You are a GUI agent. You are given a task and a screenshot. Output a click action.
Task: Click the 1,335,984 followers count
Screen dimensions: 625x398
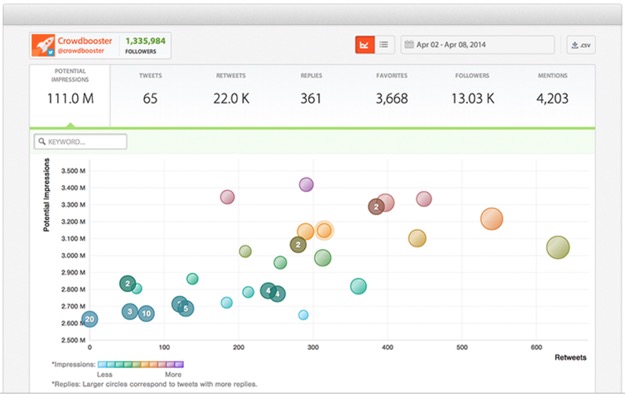[145, 41]
